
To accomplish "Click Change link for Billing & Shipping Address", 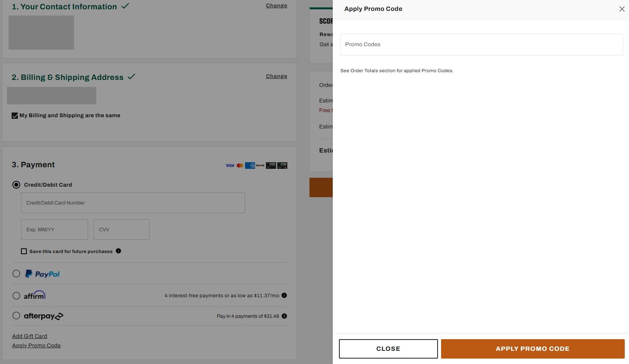I will coord(276,76).
